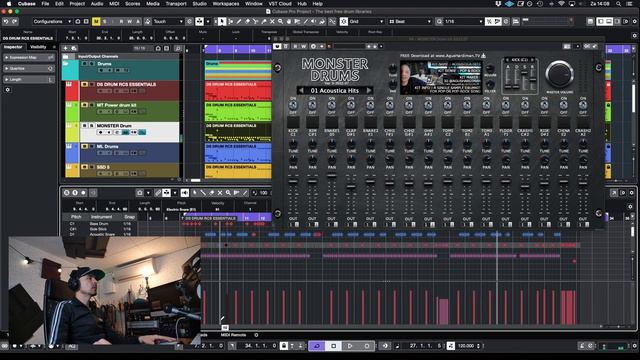Open the Configurations dropdown
640x360 pixels.
pyautogui.click(x=52, y=21)
